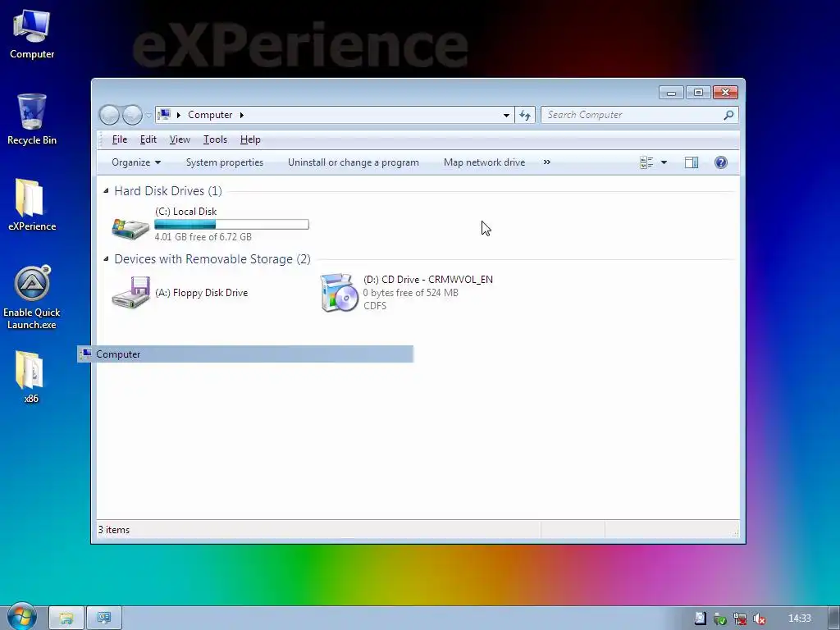Close the Computer window
Screen dimensions: 840x630
click(x=725, y=93)
